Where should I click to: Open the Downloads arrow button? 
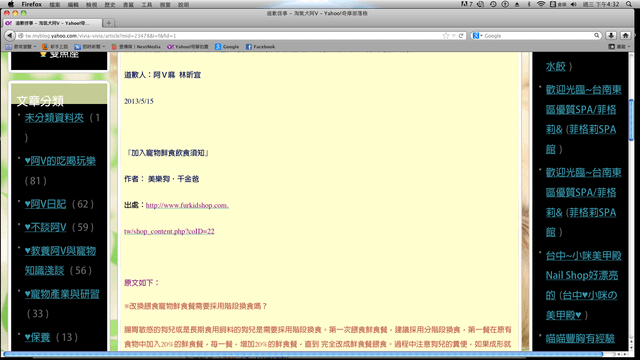[611, 36]
